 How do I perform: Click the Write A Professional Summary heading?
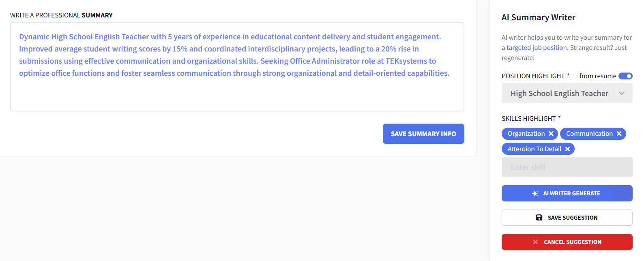(61, 15)
